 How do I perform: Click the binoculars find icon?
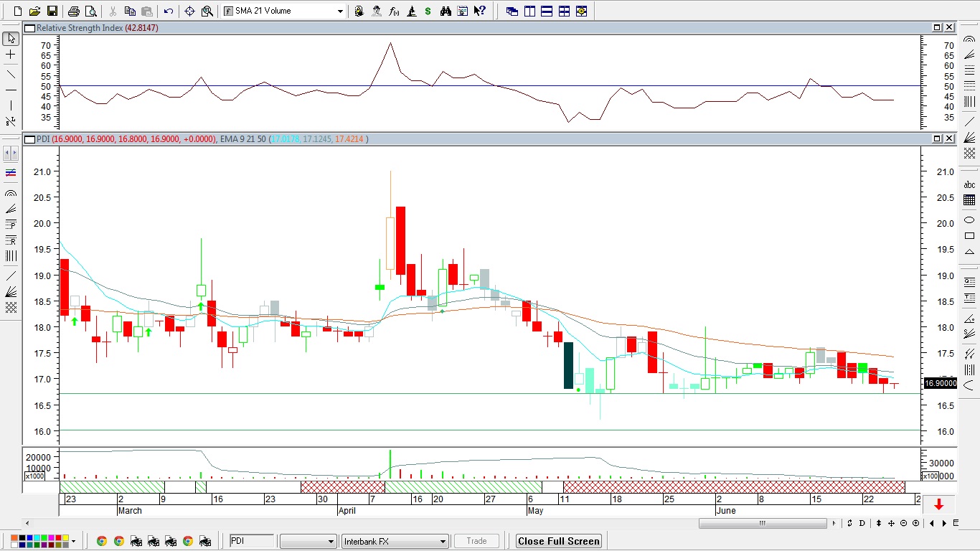[x=446, y=11]
